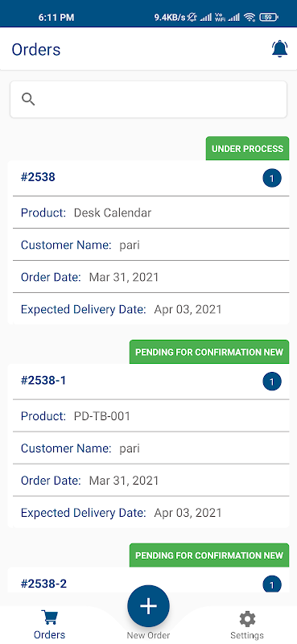Image resolution: width=297 pixels, height=644 pixels.
Task: Open notifications bell icon
Action: pos(279,49)
